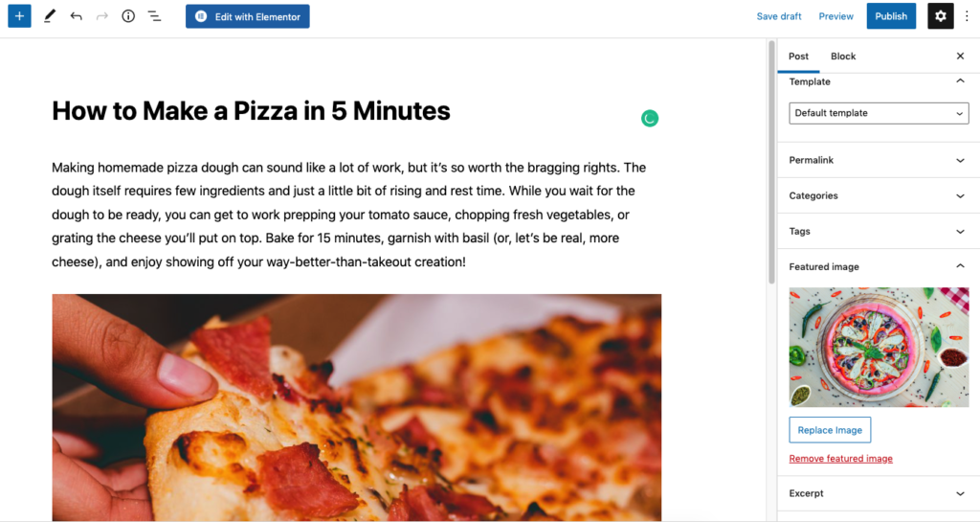980x522 pixels.
Task: Switch to the Post tab
Action: click(798, 57)
